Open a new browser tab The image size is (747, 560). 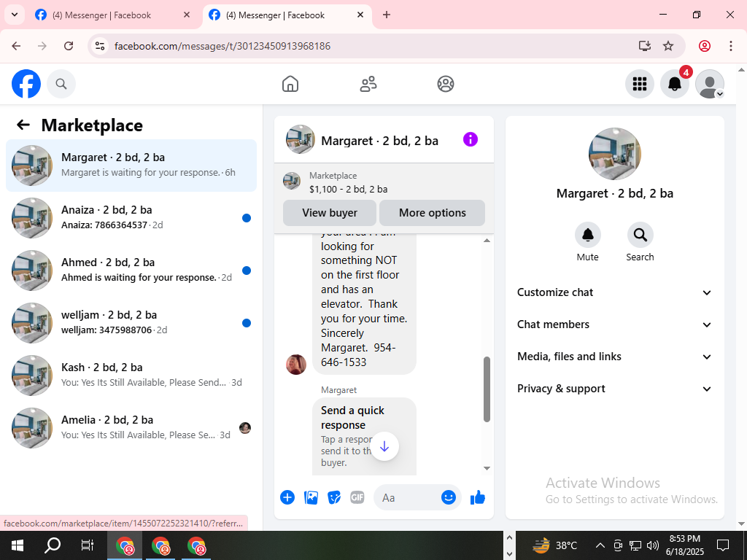click(x=387, y=15)
